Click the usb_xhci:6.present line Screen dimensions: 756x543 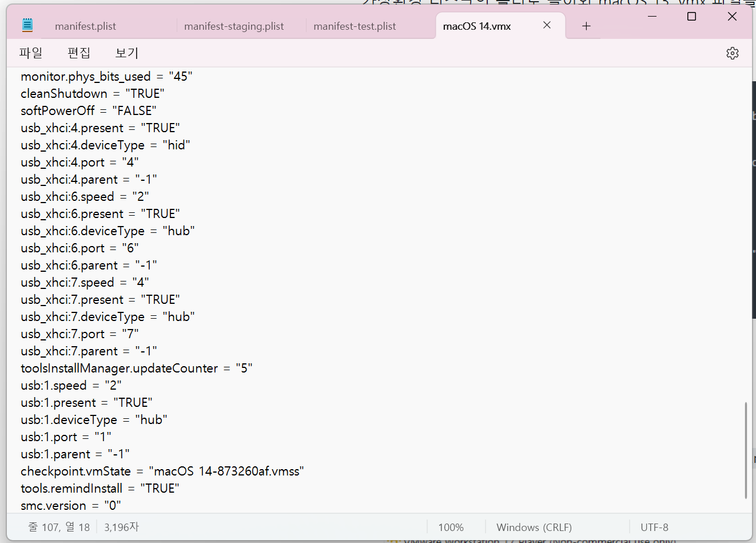pos(100,214)
